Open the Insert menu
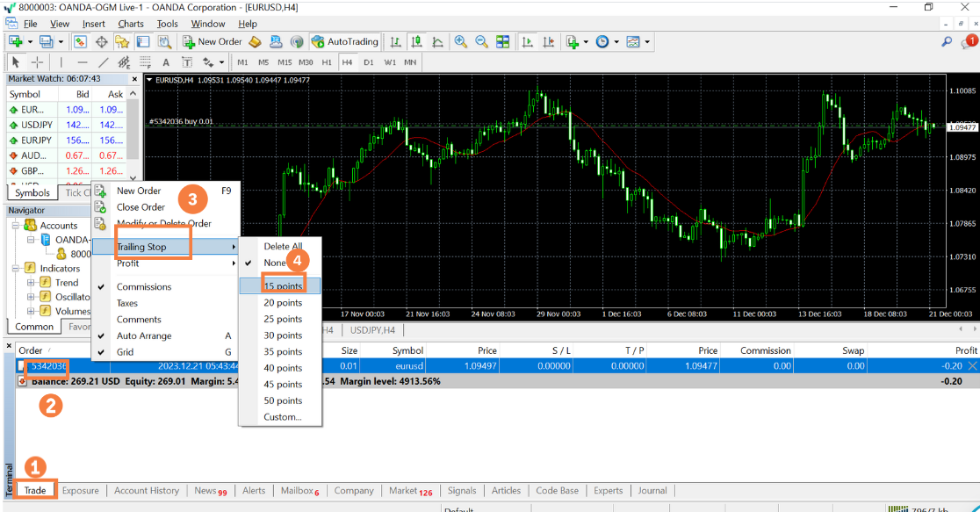The width and height of the screenshot is (980, 512). pyautogui.click(x=94, y=24)
